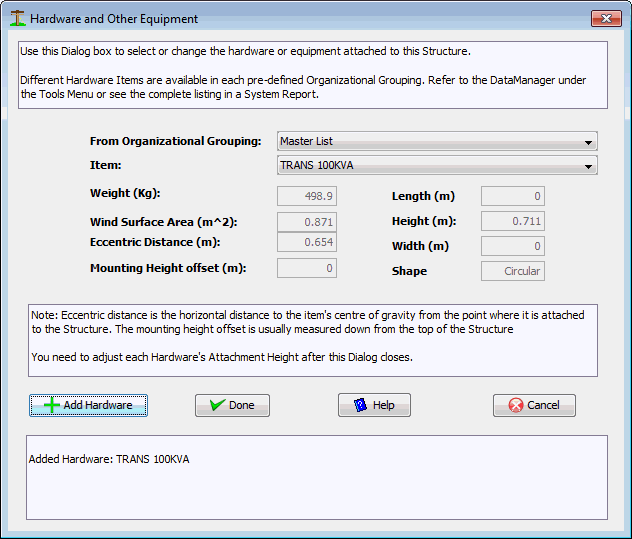Click the blue book Help icon
The image size is (632, 539).
click(x=358, y=405)
